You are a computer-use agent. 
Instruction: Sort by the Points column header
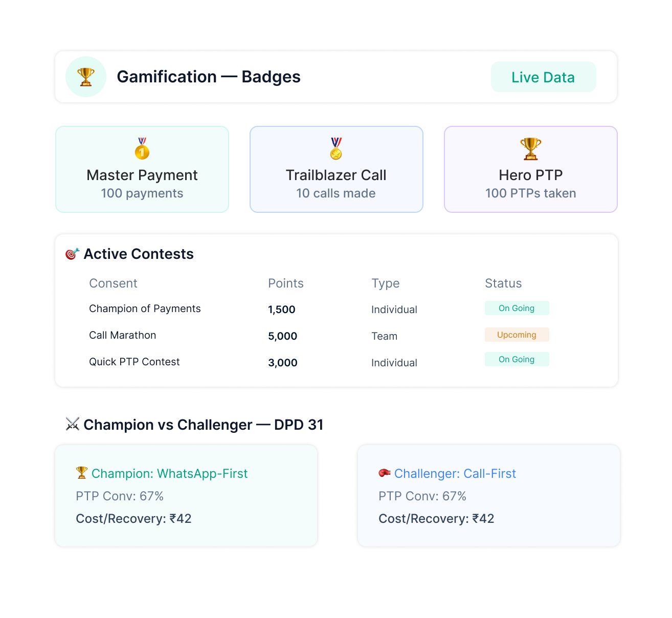(285, 283)
